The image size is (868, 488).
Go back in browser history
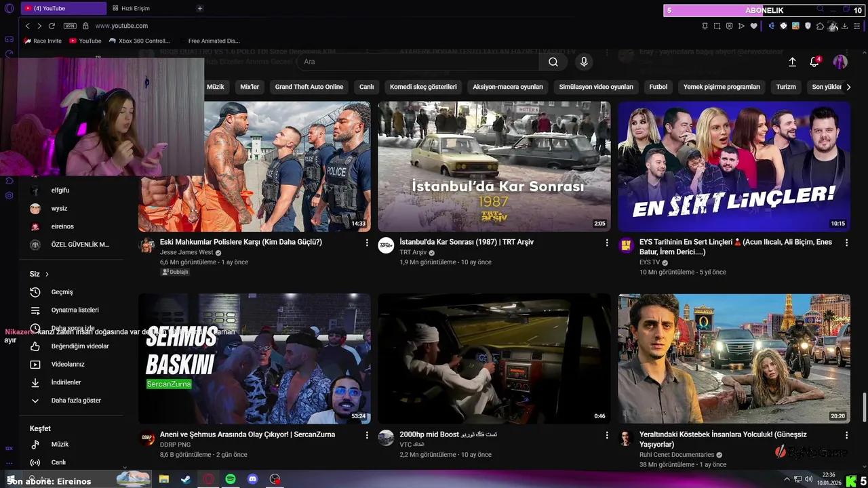(28, 26)
